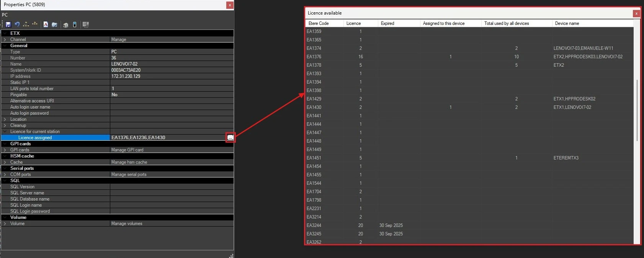This screenshot has width=644, height=258.
Task: Click the SQL Server name value field
Action: pos(172,193)
